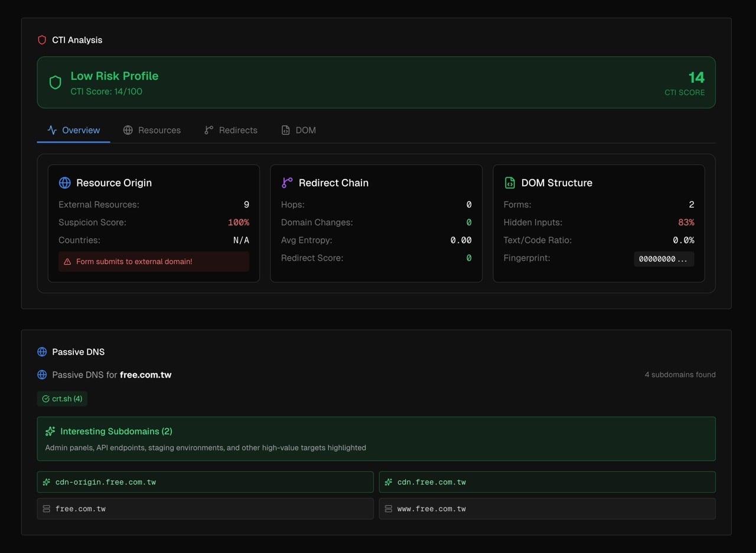Select the DOM tab
Screen dimensions: 756x553
coord(298,131)
